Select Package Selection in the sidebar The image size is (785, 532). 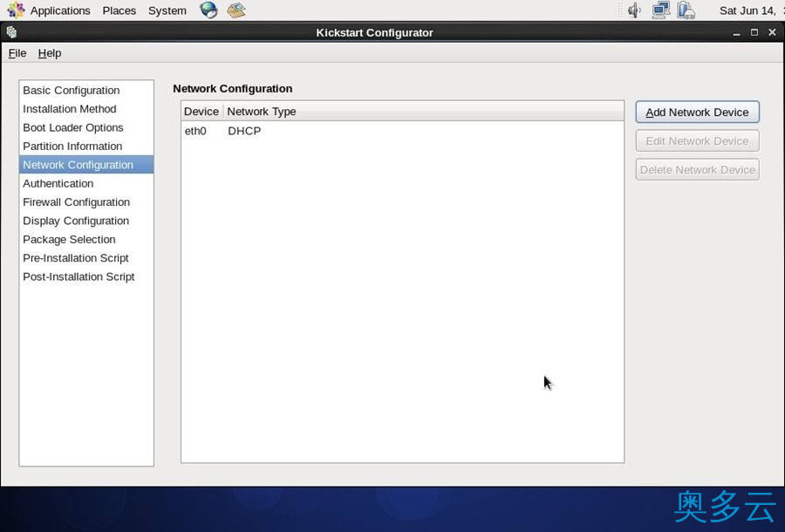point(86,239)
